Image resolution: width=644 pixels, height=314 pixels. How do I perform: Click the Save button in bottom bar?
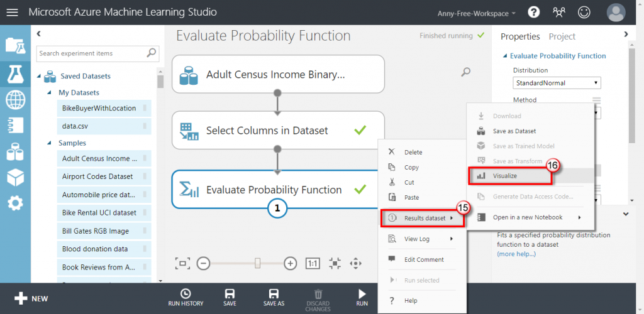click(230, 298)
